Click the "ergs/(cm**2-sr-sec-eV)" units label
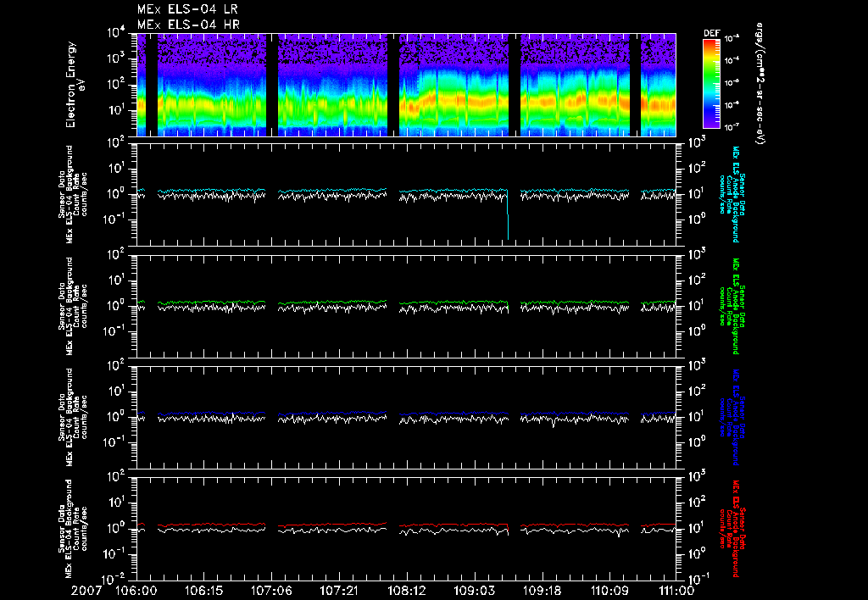This screenshot has width=868, height=600. 759,84
